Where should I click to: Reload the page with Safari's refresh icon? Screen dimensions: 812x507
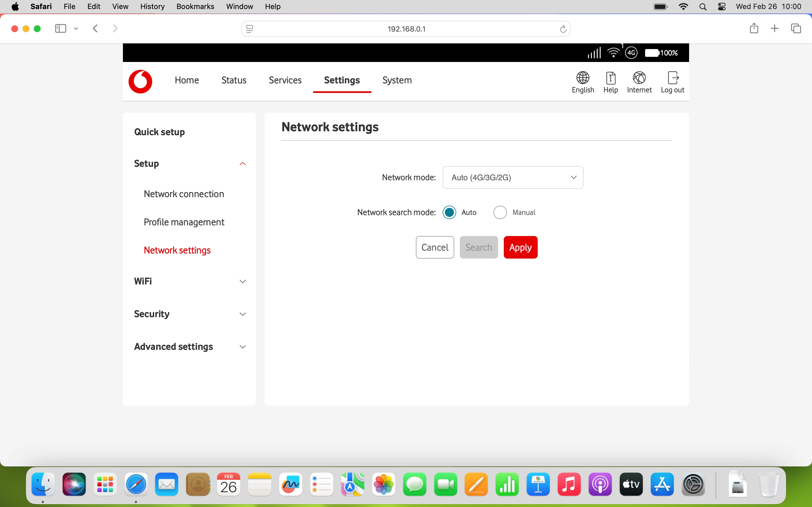[563, 29]
